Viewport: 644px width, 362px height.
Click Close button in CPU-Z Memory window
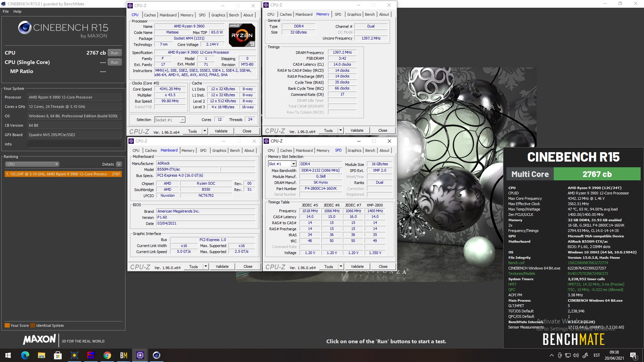pyautogui.click(x=383, y=130)
